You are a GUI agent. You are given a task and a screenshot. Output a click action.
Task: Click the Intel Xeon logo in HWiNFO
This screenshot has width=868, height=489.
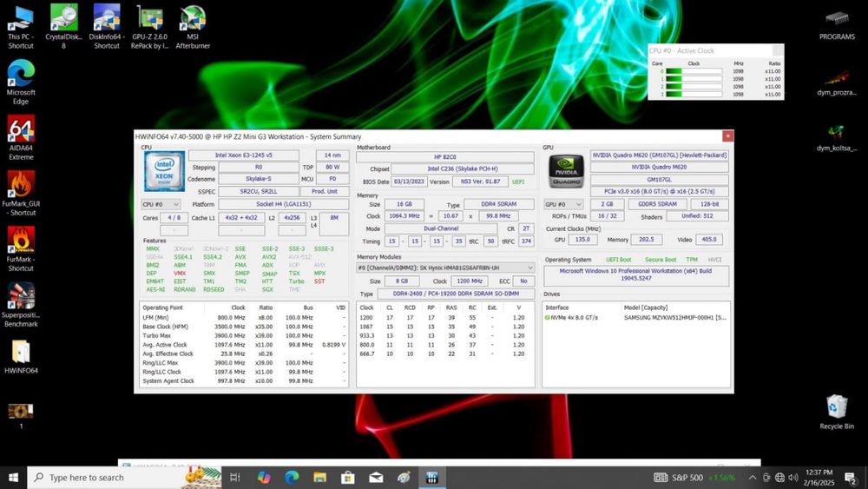[164, 171]
